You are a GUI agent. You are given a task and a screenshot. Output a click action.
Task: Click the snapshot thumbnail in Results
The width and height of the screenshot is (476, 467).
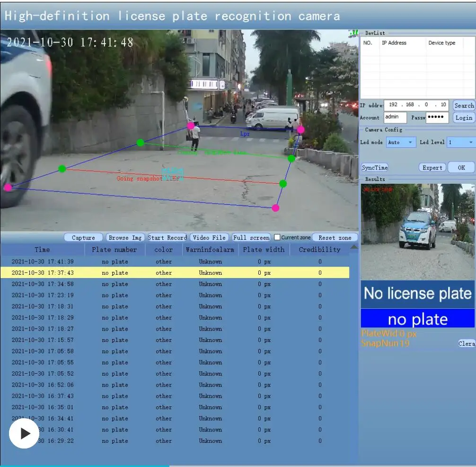click(417, 232)
